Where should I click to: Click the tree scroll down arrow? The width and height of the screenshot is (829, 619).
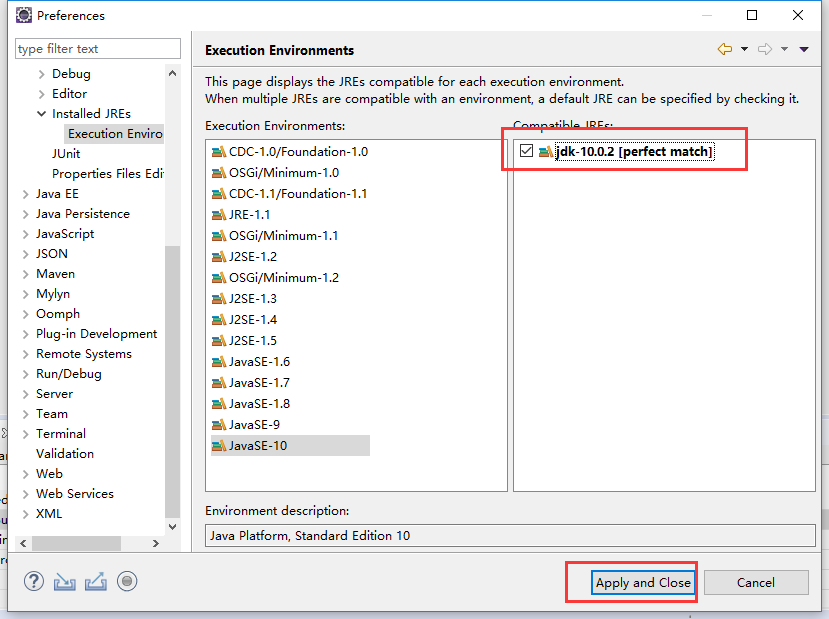coord(172,527)
